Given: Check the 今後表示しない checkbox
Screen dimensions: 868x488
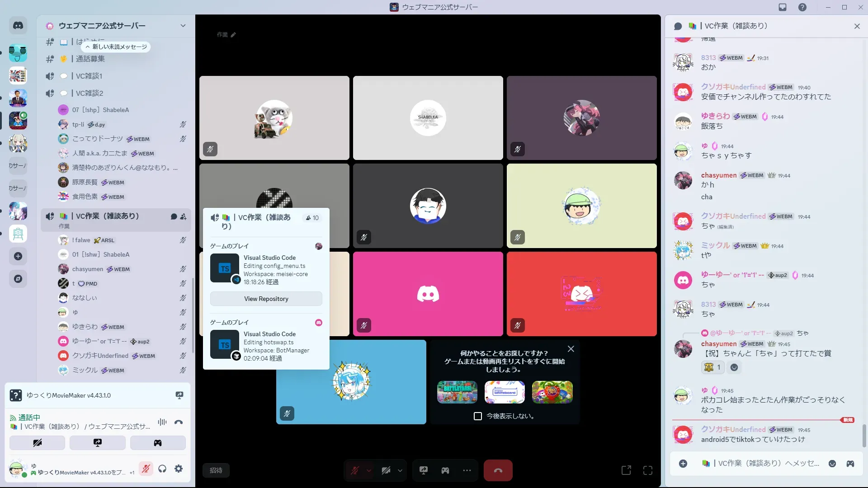Looking at the screenshot, I should click(478, 416).
